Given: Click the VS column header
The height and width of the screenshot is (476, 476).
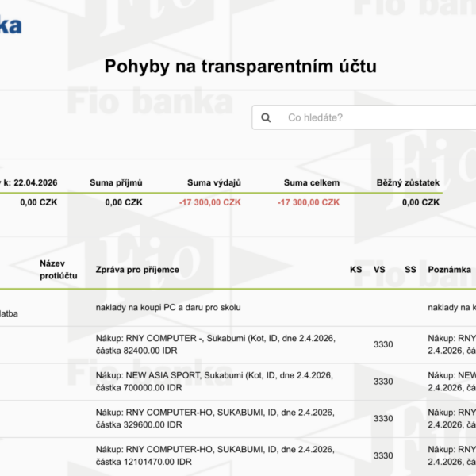Looking at the screenshot, I should coord(379,270).
